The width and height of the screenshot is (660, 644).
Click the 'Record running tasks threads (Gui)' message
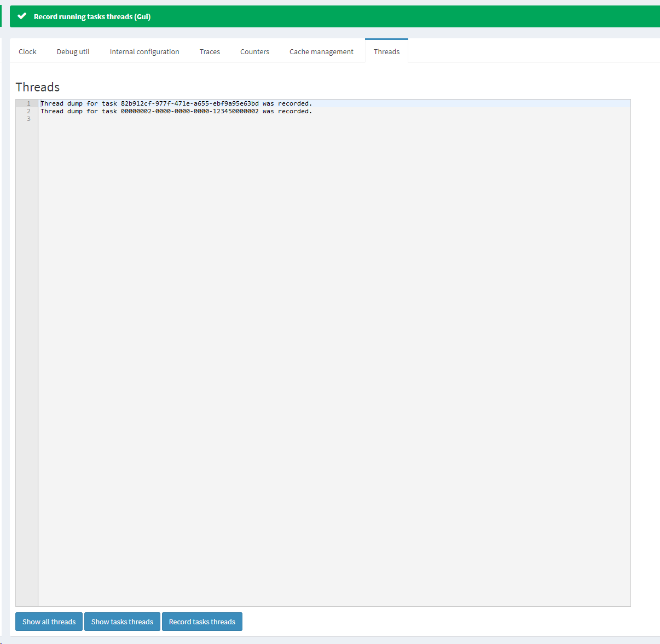(x=92, y=16)
